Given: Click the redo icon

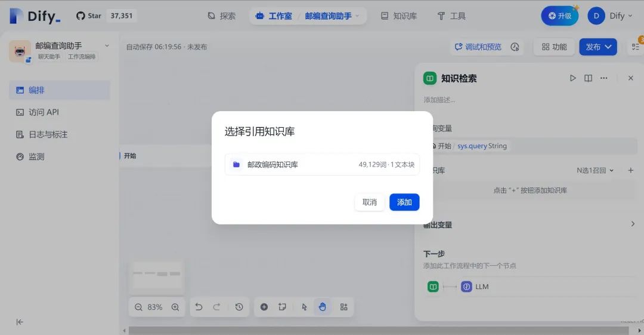Looking at the screenshot, I should 216,307.
